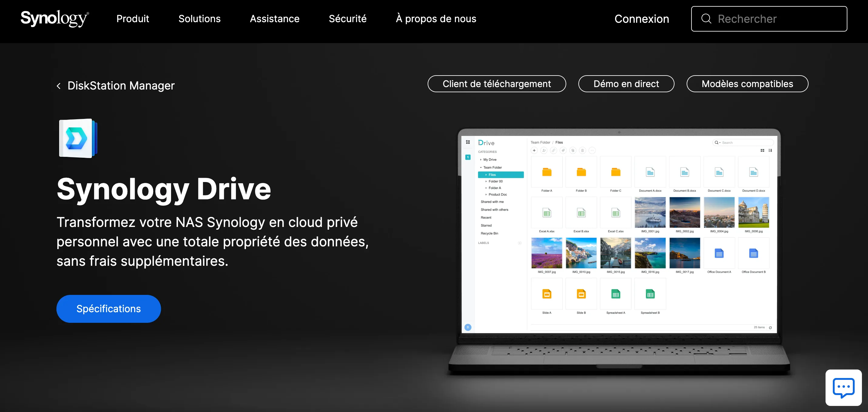868x412 pixels.
Task: Click the Synology logo
Action: 55,18
